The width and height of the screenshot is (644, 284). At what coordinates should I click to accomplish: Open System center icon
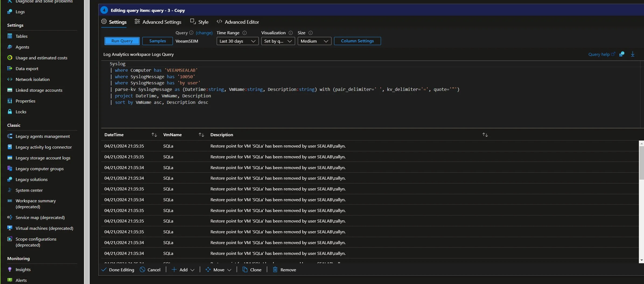tap(10, 190)
